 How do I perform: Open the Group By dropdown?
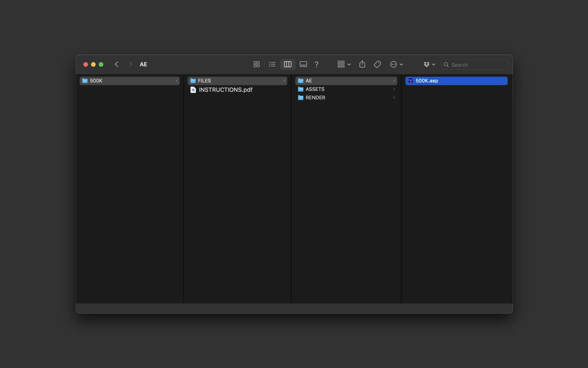(x=344, y=65)
